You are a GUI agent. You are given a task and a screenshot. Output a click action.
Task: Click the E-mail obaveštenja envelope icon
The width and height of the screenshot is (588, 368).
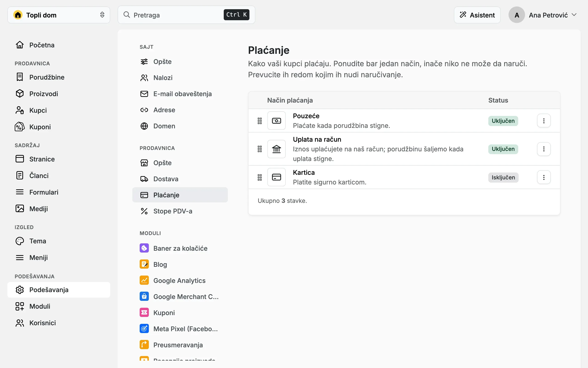click(x=144, y=94)
